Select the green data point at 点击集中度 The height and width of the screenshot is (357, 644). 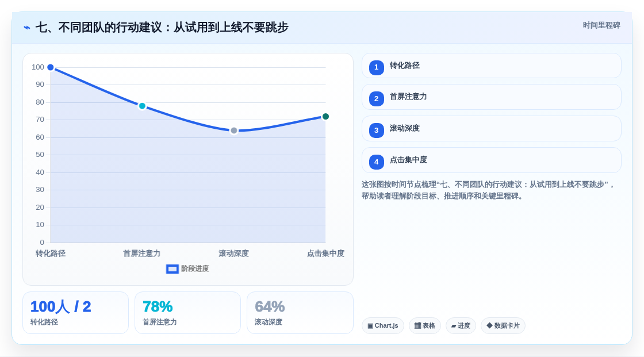325,117
